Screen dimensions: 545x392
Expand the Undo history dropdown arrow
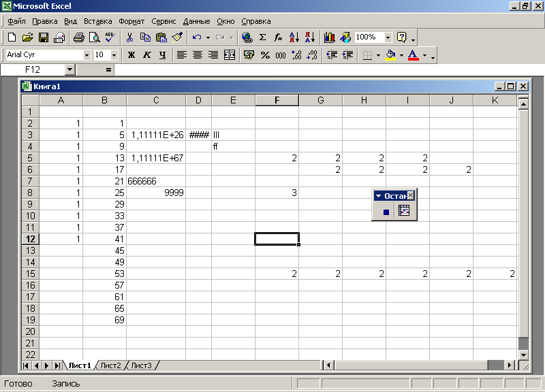(208, 37)
